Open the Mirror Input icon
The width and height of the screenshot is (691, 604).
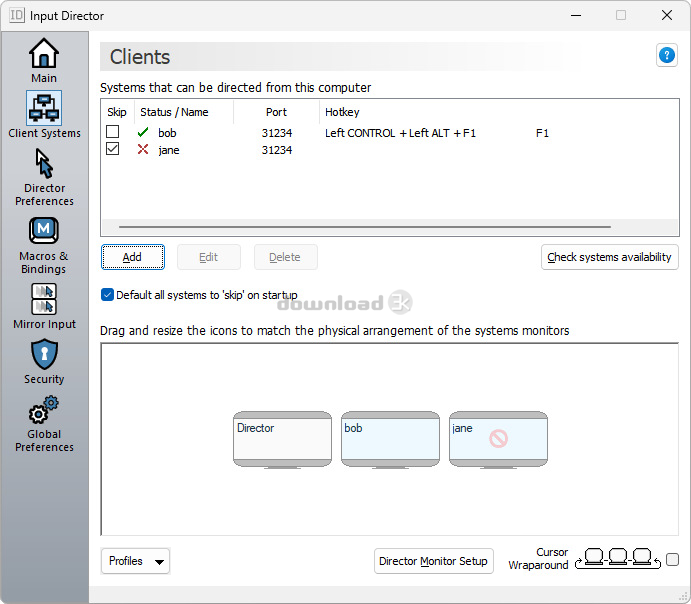[x=44, y=298]
